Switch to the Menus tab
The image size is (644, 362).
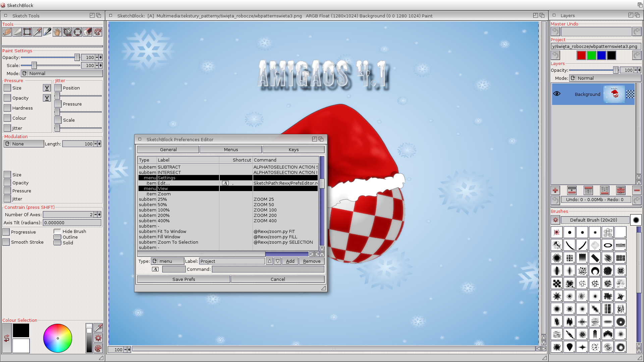(231, 149)
